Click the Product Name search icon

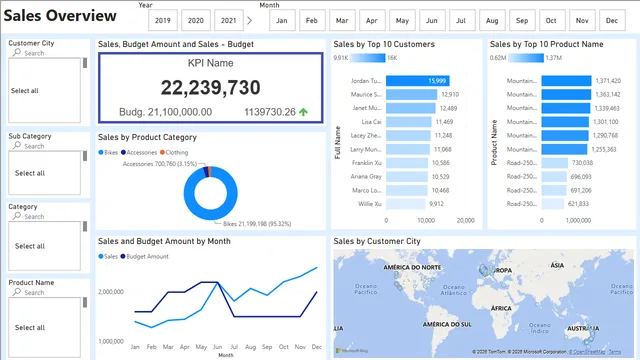[17, 292]
